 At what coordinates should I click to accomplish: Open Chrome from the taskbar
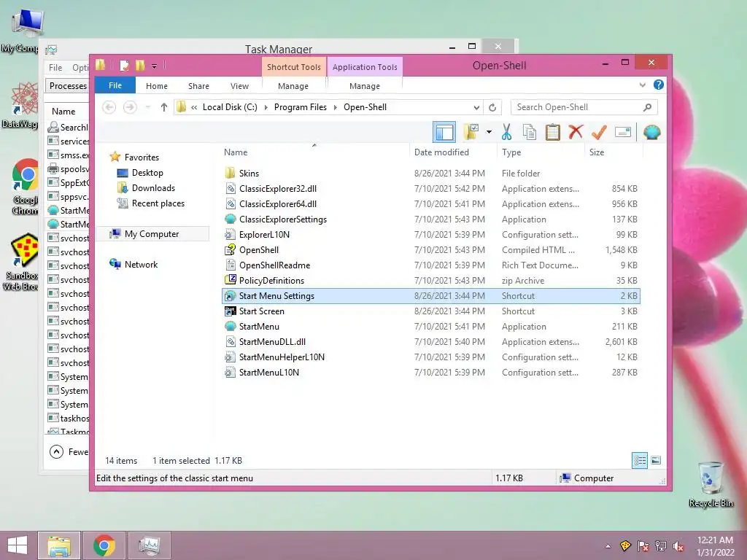(x=104, y=545)
